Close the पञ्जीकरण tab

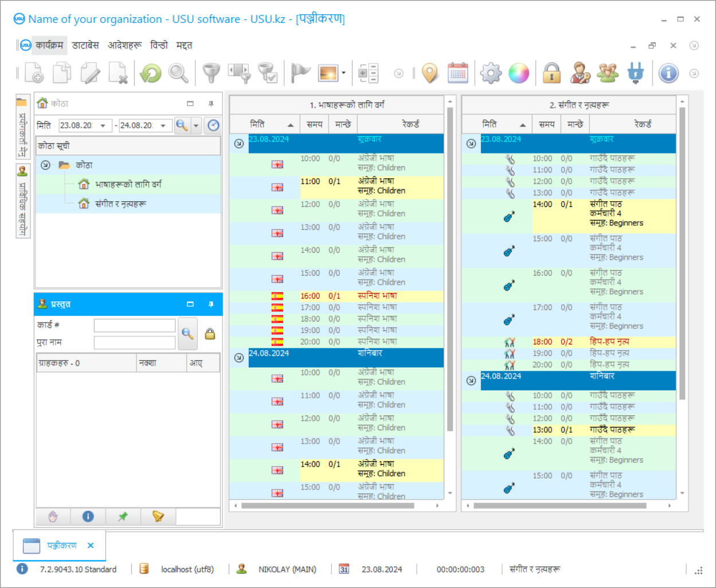click(x=91, y=546)
